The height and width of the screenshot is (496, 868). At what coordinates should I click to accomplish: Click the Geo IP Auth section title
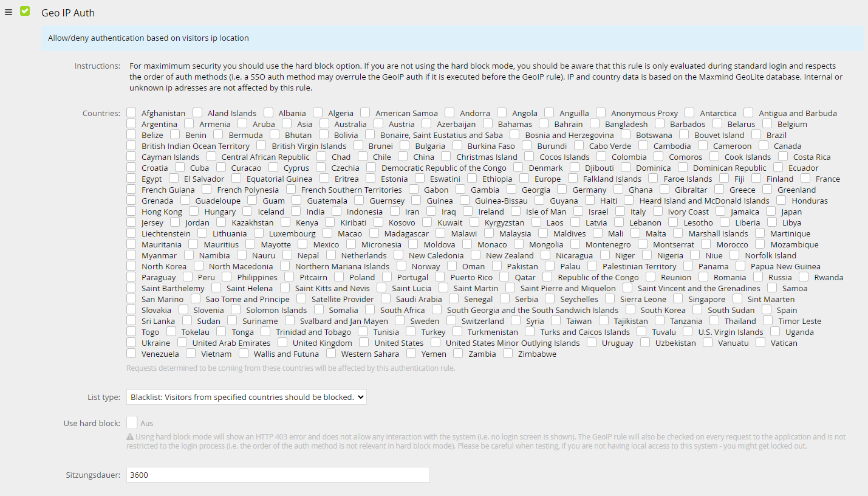click(68, 13)
